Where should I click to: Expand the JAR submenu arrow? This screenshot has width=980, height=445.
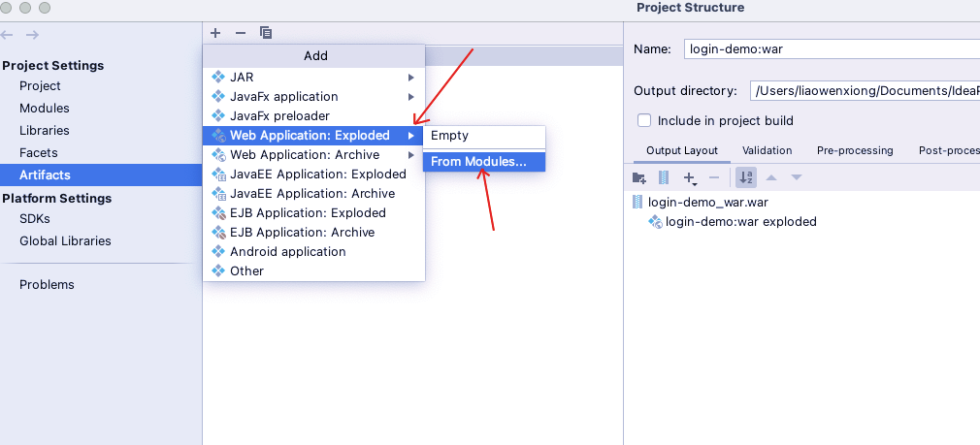[x=411, y=78]
